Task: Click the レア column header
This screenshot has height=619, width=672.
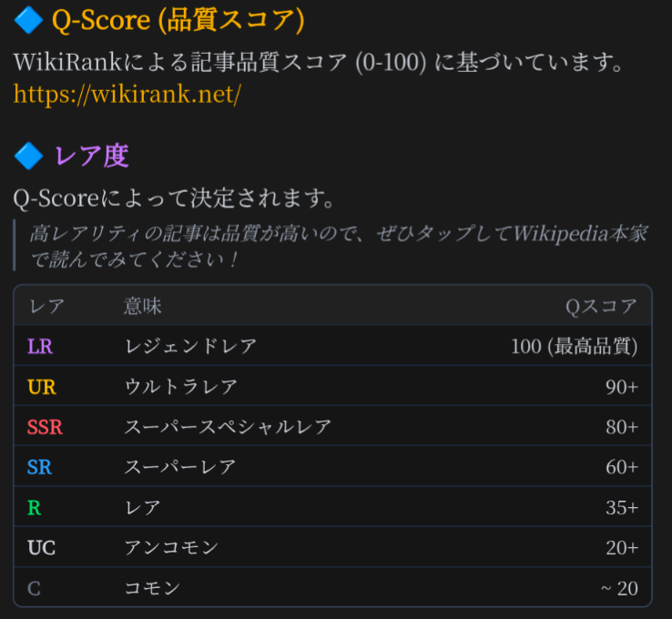Action: [x=46, y=306]
